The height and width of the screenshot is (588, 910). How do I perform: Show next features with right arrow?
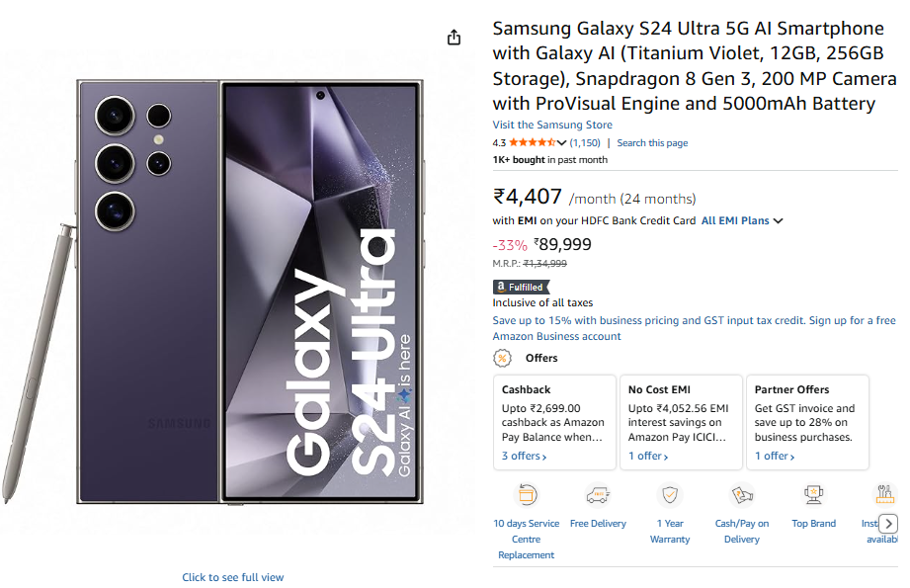click(x=888, y=524)
